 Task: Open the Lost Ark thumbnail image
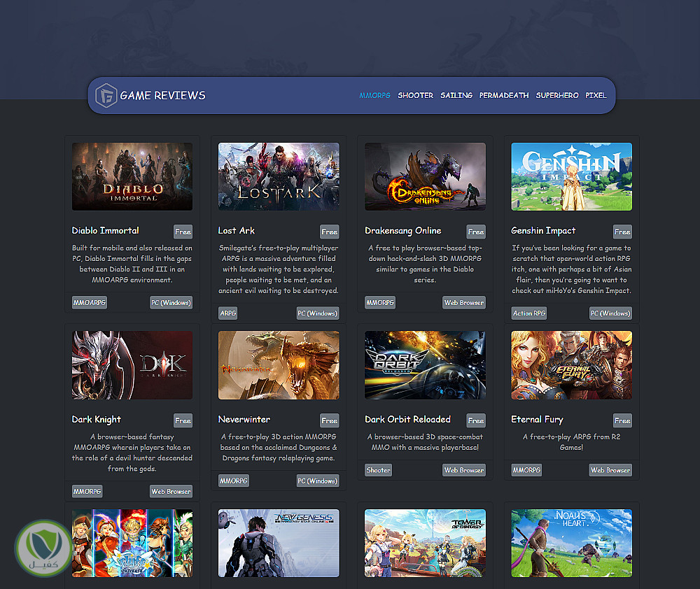pos(279,177)
